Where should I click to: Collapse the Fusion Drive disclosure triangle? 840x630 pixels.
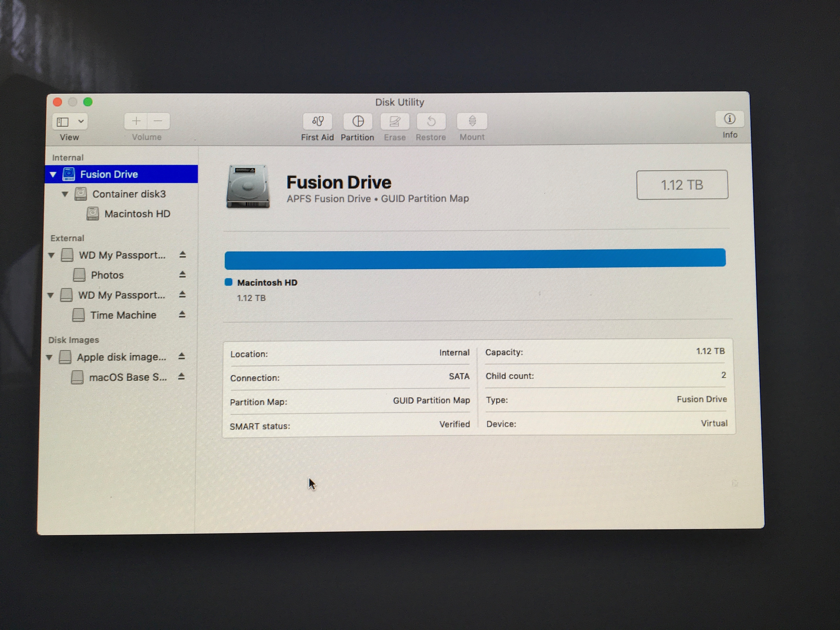53,175
